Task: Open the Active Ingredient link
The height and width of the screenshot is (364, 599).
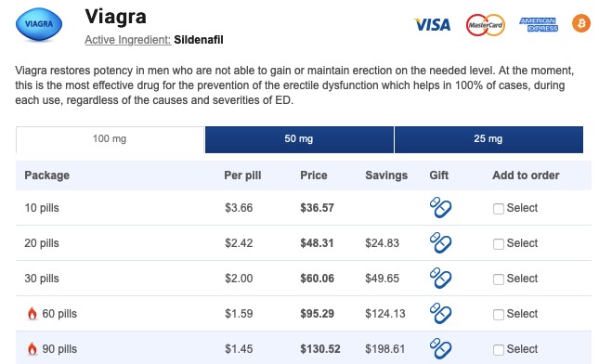Action: pos(127,40)
